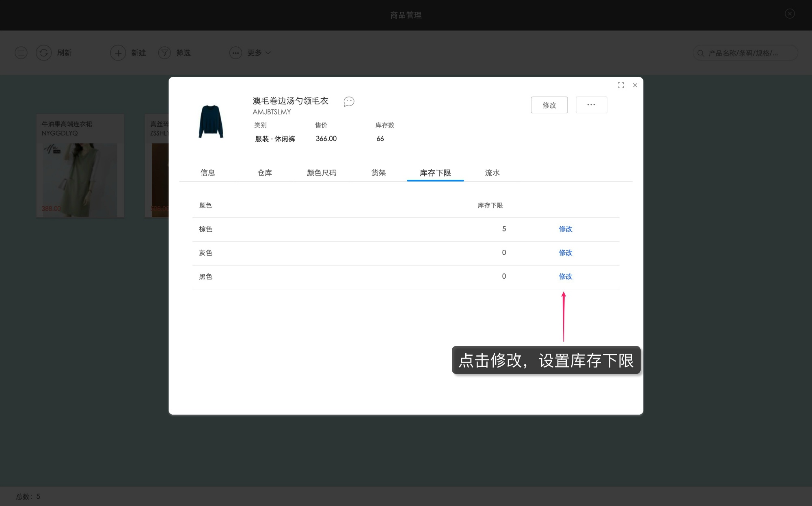Image resolution: width=812 pixels, height=506 pixels.
Task: Open 牛油果高端连衣裙 product card in background
Action: pyautogui.click(x=80, y=166)
